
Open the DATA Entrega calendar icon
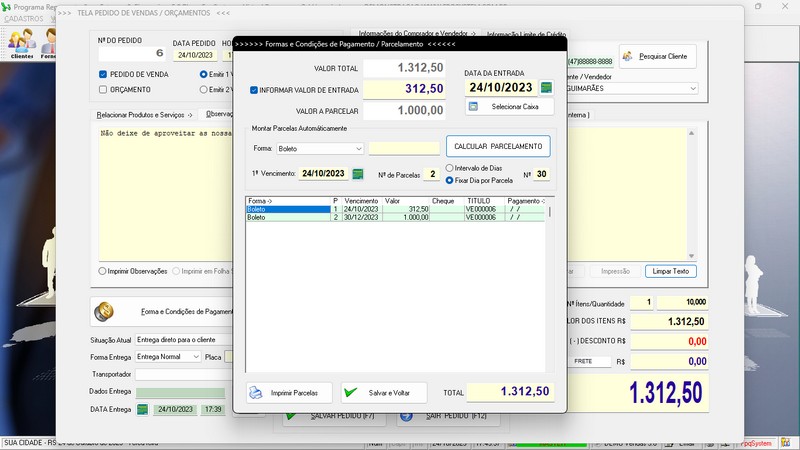click(143, 409)
